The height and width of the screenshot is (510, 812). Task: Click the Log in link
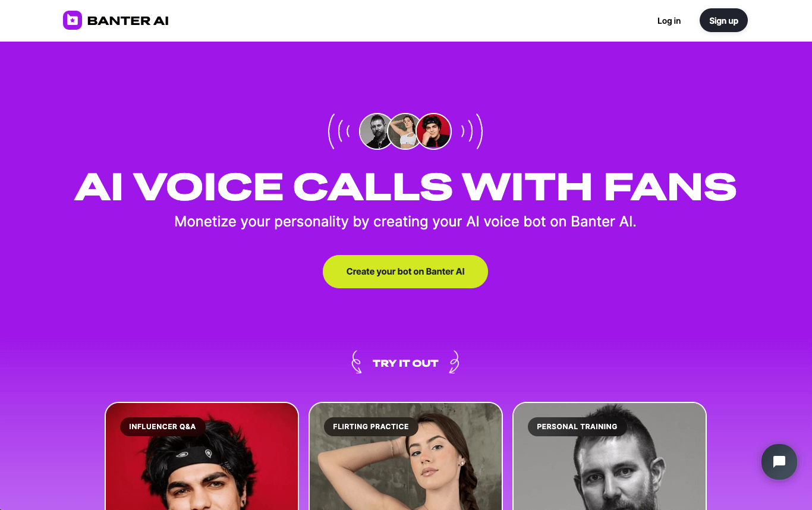pos(669,21)
